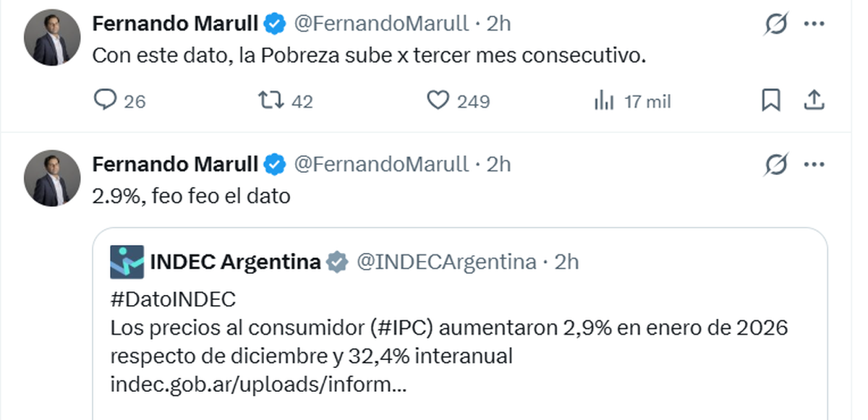The image size is (868, 420).
Task: Click Grok icon on first tweet
Action: click(775, 25)
